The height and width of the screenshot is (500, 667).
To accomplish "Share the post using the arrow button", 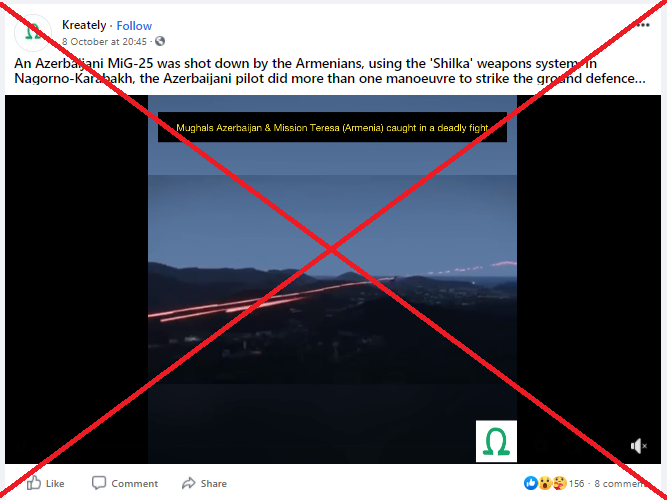I will (x=204, y=483).
